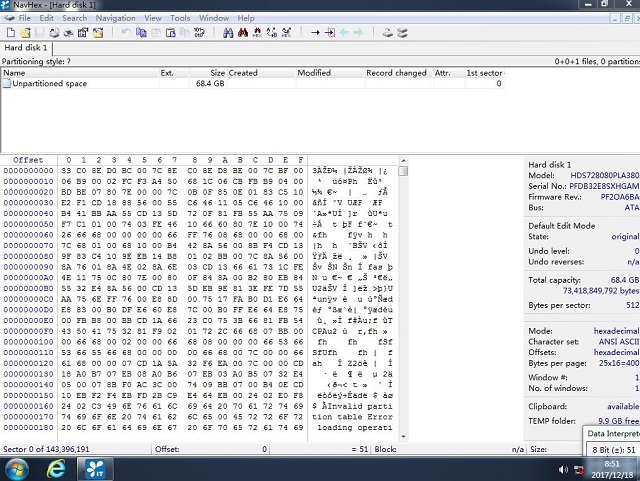Click the open folder toolbar icon
Image resolution: width=640 pixels, height=481 pixels.
(98, 33)
